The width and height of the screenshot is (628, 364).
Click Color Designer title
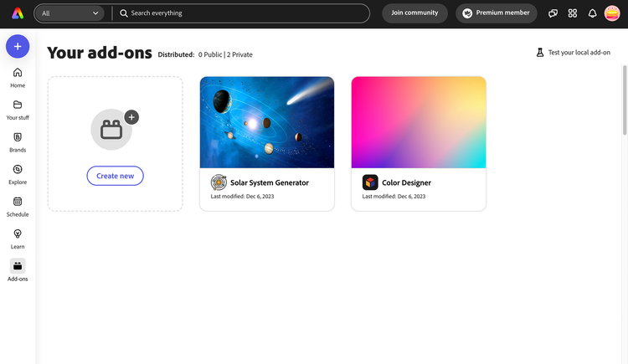point(406,182)
